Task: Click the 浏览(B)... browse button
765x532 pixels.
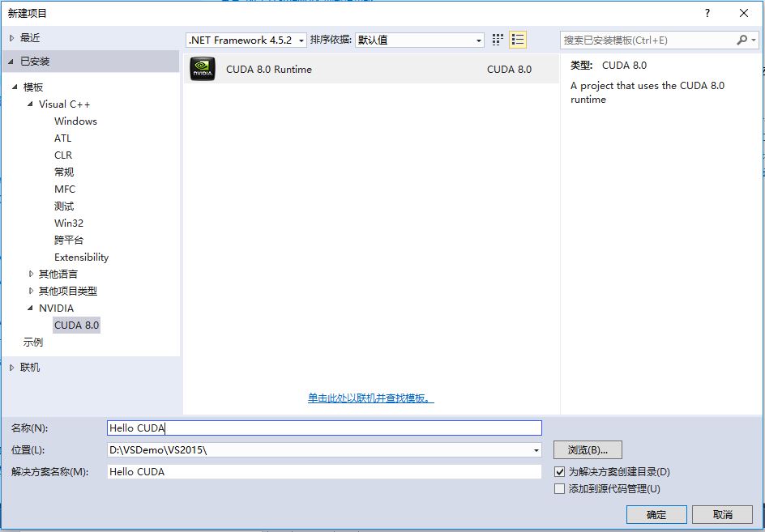Action: pyautogui.click(x=588, y=450)
